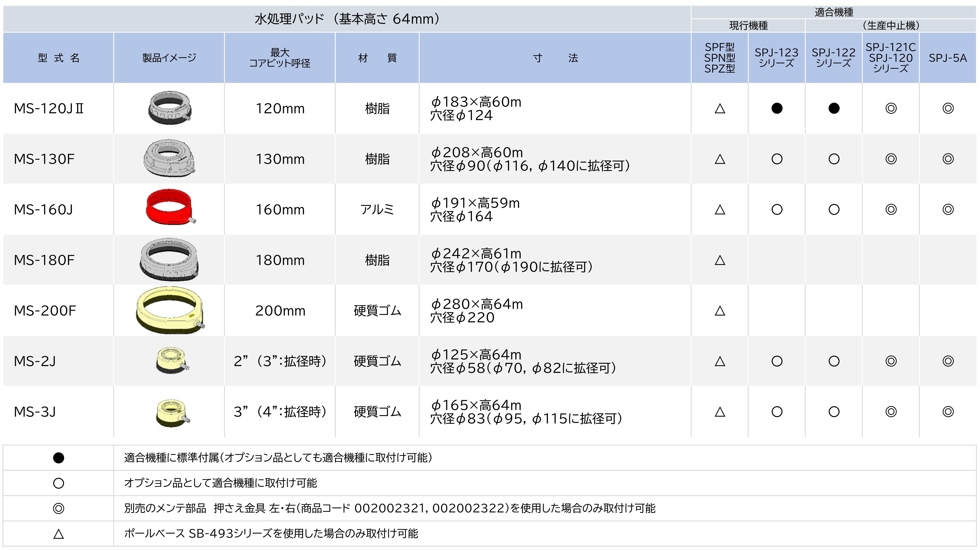Click the 適合機種 header
This screenshot has height=550, width=980.
point(834,12)
